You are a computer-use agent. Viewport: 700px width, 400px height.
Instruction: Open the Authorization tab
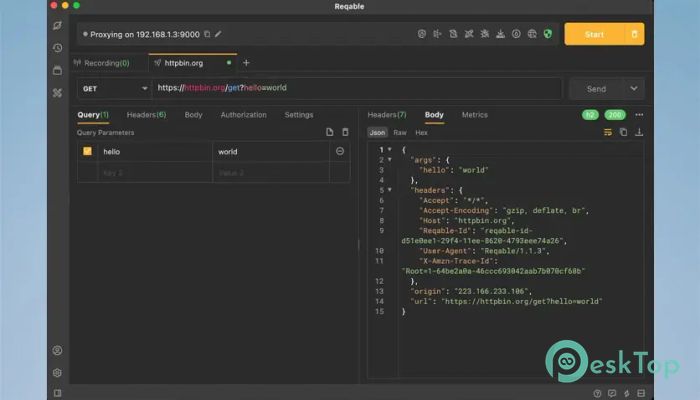(243, 115)
